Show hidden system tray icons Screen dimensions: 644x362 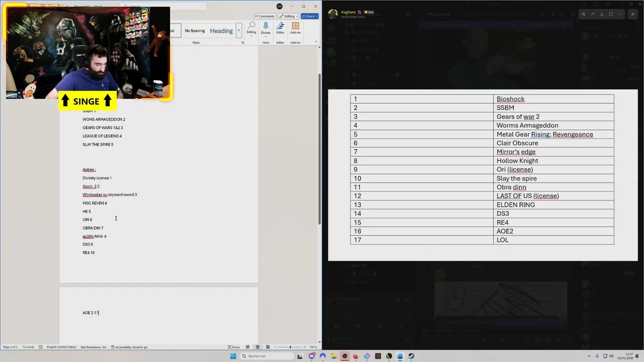[589, 356]
